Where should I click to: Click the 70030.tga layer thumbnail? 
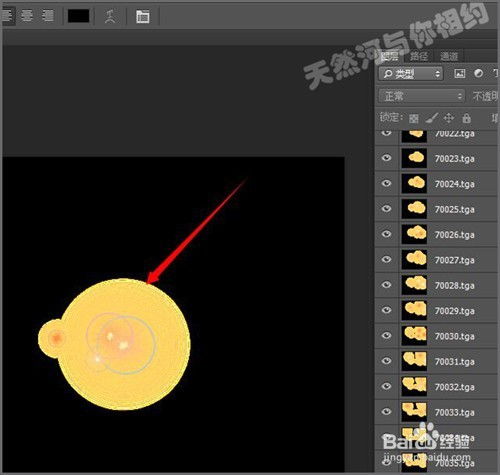tap(414, 335)
